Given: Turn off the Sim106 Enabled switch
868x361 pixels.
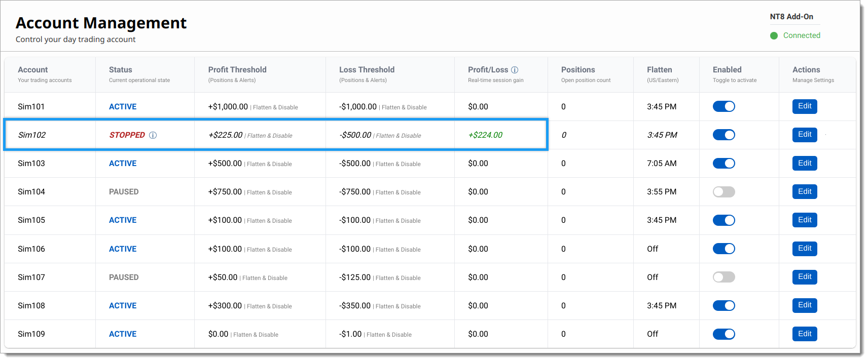Looking at the screenshot, I should click(724, 249).
